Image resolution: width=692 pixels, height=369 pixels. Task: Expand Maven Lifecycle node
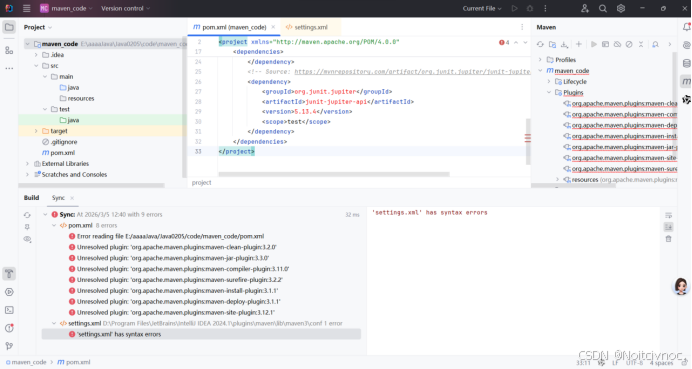point(549,82)
